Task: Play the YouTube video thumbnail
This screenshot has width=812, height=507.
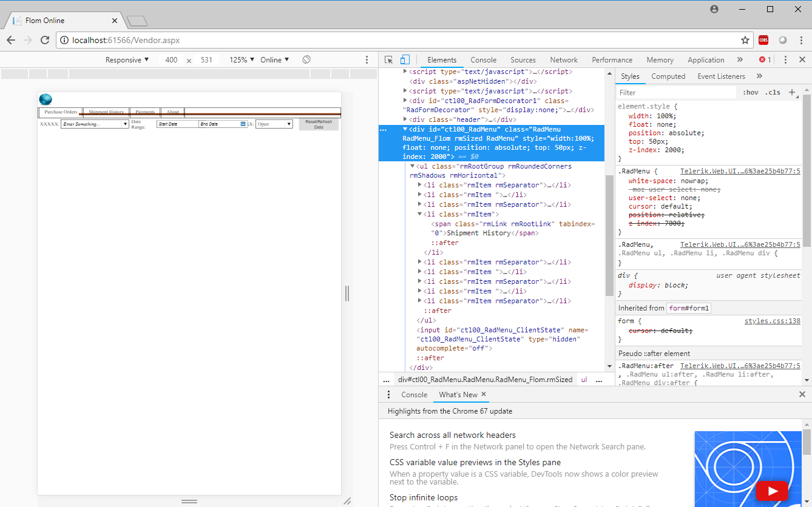Action: pyautogui.click(x=771, y=491)
